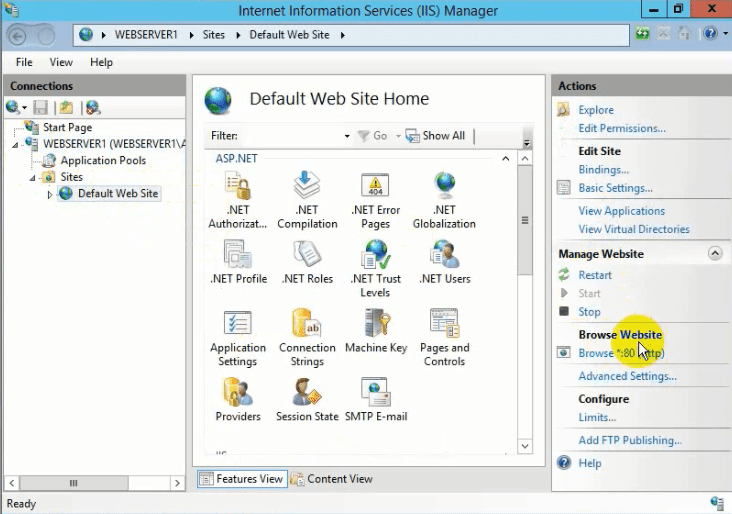Click the Help question-mark toolbar icon
The height and width of the screenshot is (514, 732).
tap(710, 34)
